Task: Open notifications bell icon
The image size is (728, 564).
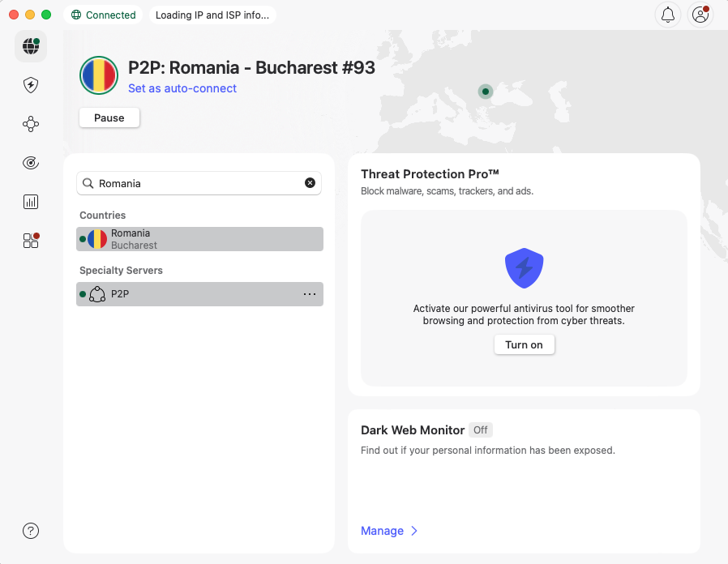Action: (x=668, y=15)
